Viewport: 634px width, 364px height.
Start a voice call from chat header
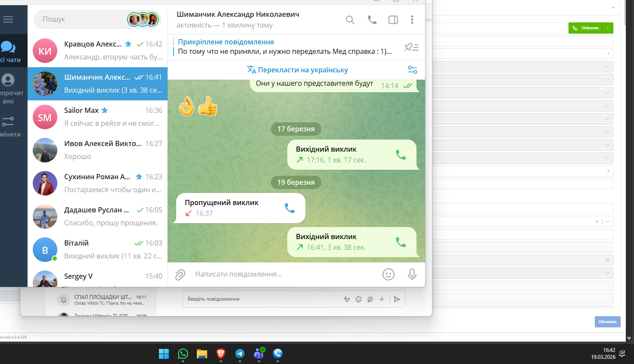[372, 20]
